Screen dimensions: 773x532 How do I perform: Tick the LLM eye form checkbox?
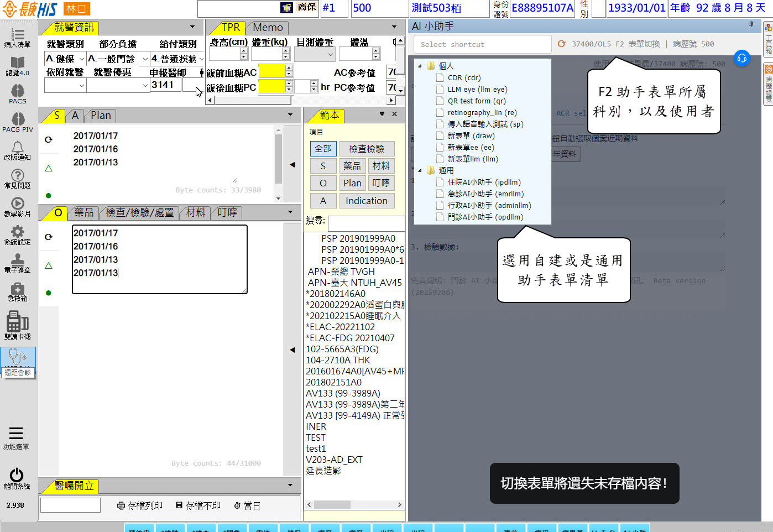[x=440, y=90]
